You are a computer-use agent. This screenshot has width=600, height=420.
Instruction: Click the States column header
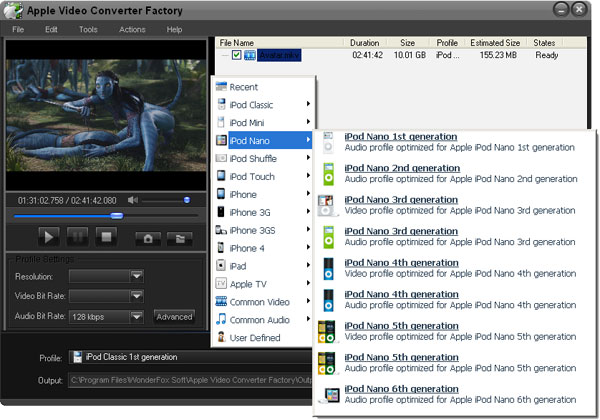tap(544, 43)
